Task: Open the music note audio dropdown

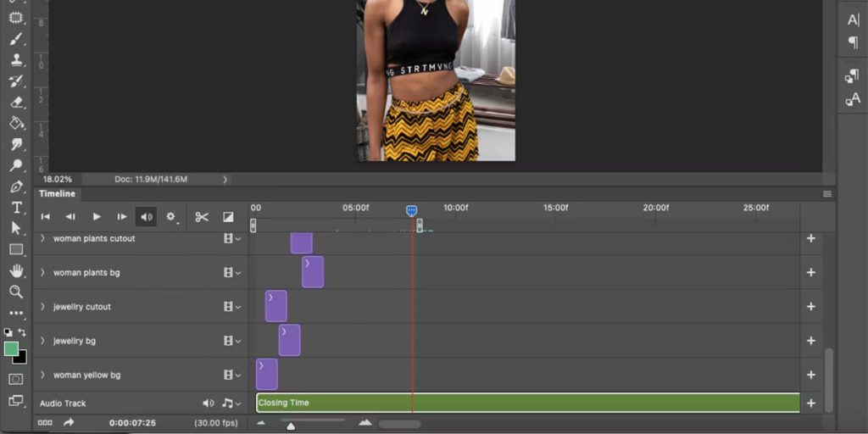Action: click(229, 403)
